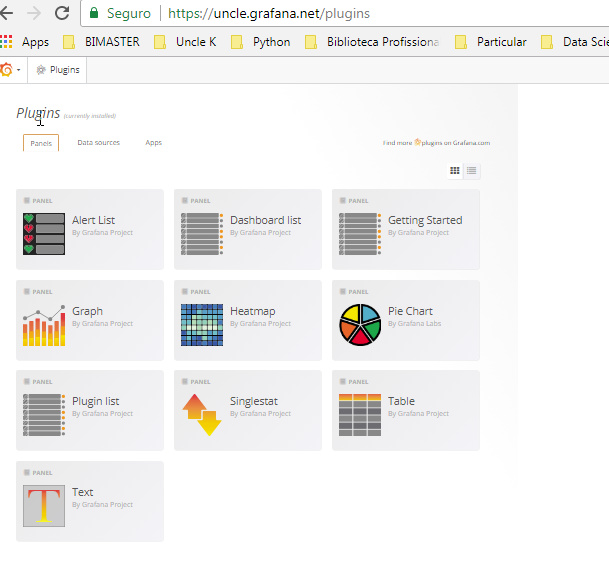
Task: Click 'By Grafana Labs' under Pie Chart
Action: (414, 323)
